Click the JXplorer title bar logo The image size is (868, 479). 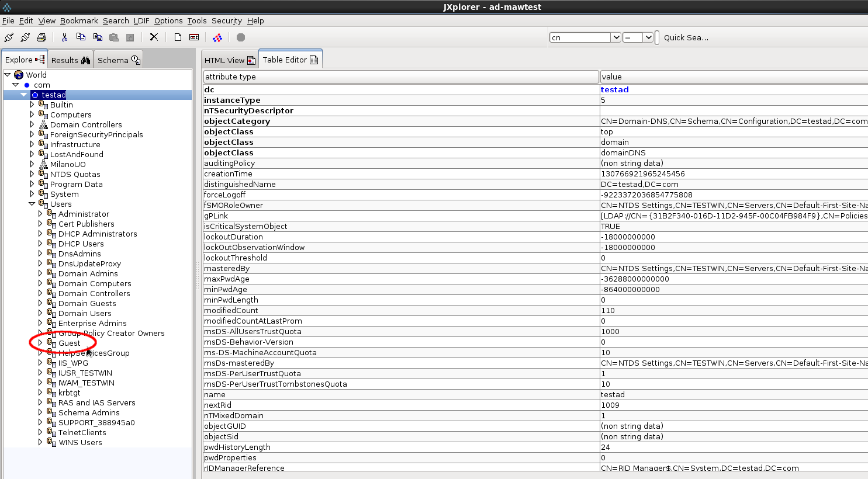7,7
